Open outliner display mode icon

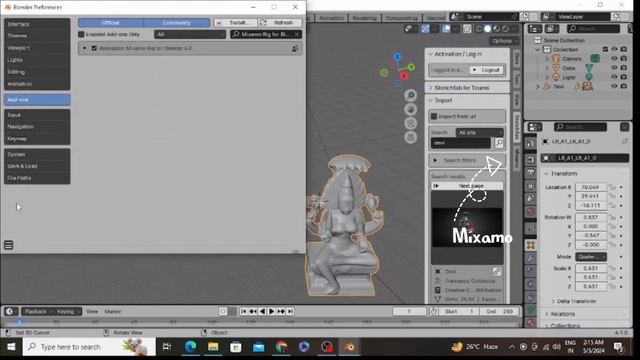551,29
